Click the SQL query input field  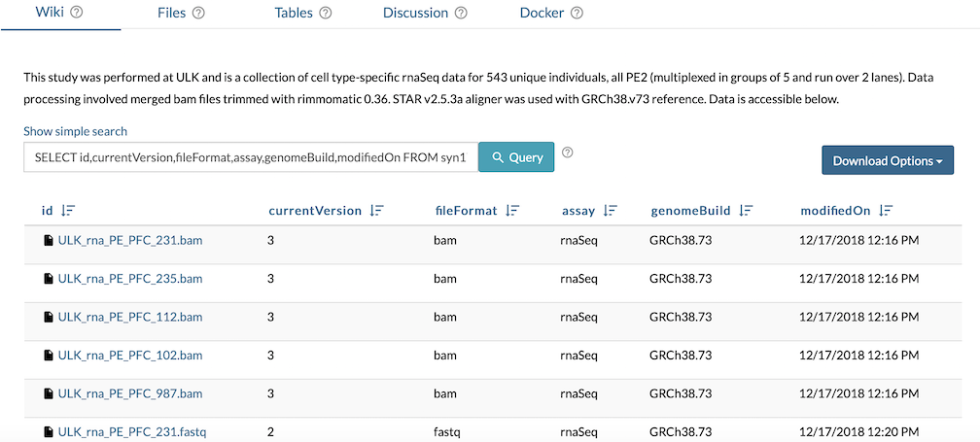click(x=250, y=157)
